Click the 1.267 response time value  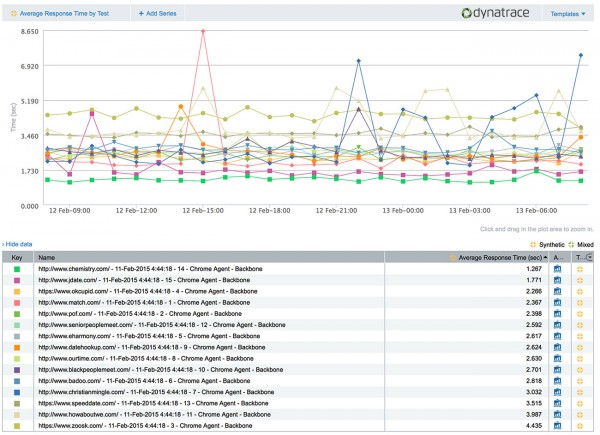coord(534,269)
